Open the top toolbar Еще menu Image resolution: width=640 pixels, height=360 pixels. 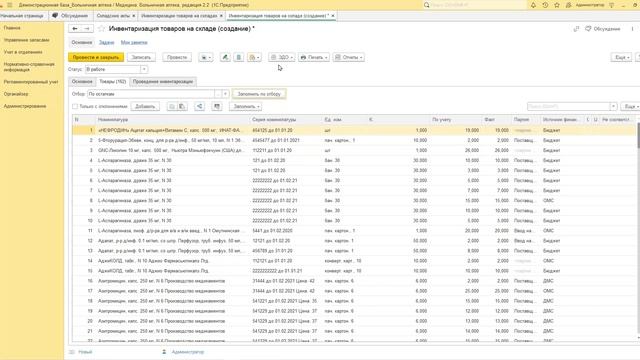[x=621, y=58]
